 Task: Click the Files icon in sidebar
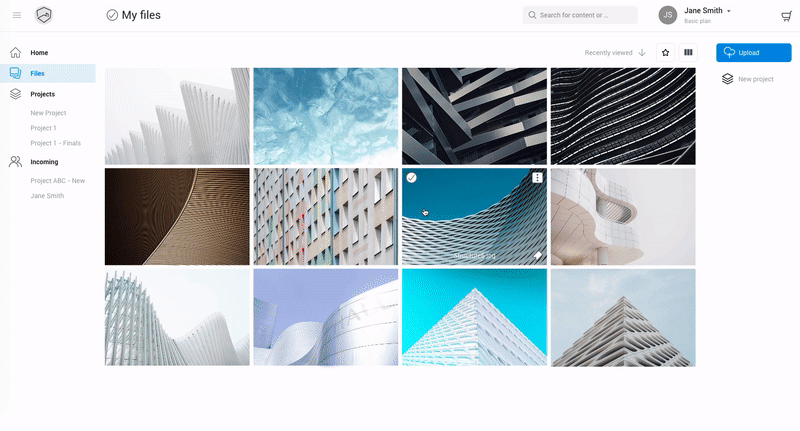16,73
